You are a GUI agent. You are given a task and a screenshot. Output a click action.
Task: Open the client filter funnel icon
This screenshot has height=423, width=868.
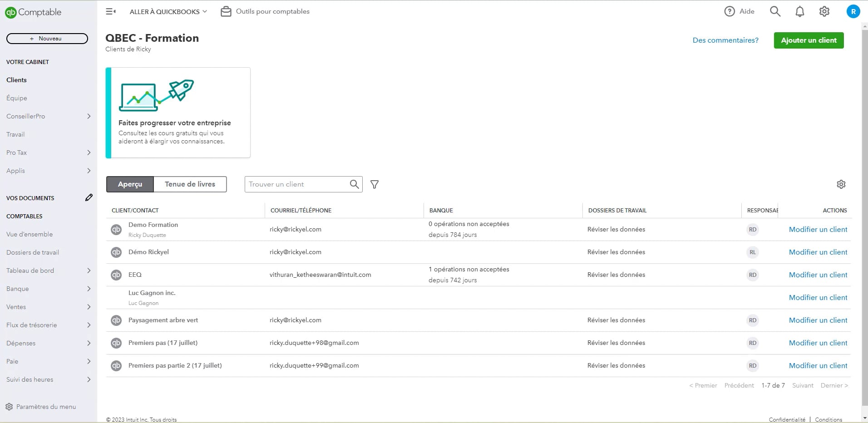[x=375, y=184]
